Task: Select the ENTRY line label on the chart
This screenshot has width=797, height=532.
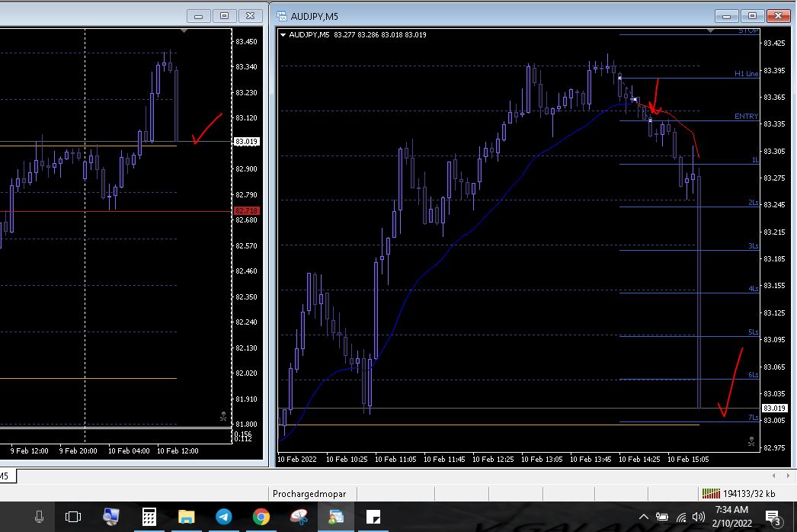Action: pos(746,117)
